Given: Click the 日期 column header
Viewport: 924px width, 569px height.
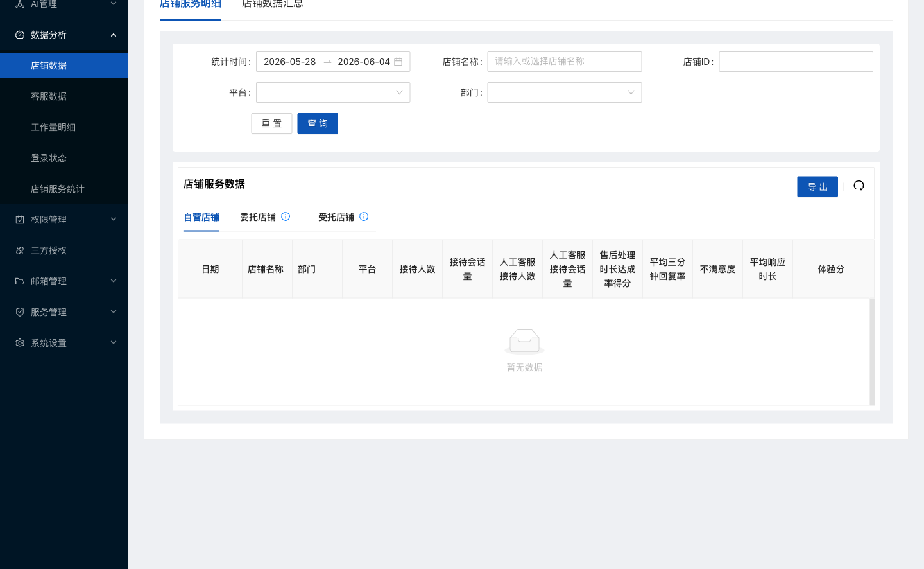Looking at the screenshot, I should [210, 269].
